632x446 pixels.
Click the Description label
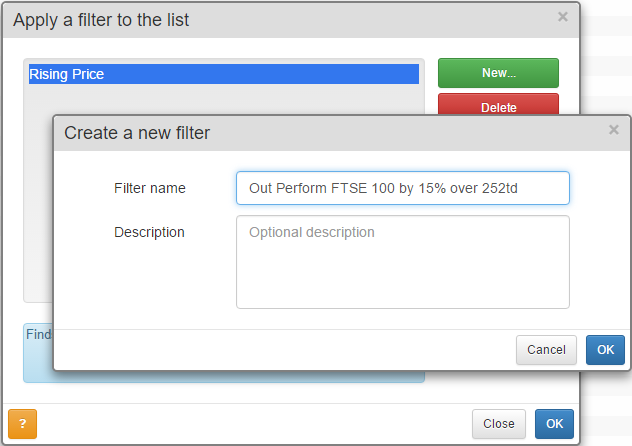(x=149, y=232)
